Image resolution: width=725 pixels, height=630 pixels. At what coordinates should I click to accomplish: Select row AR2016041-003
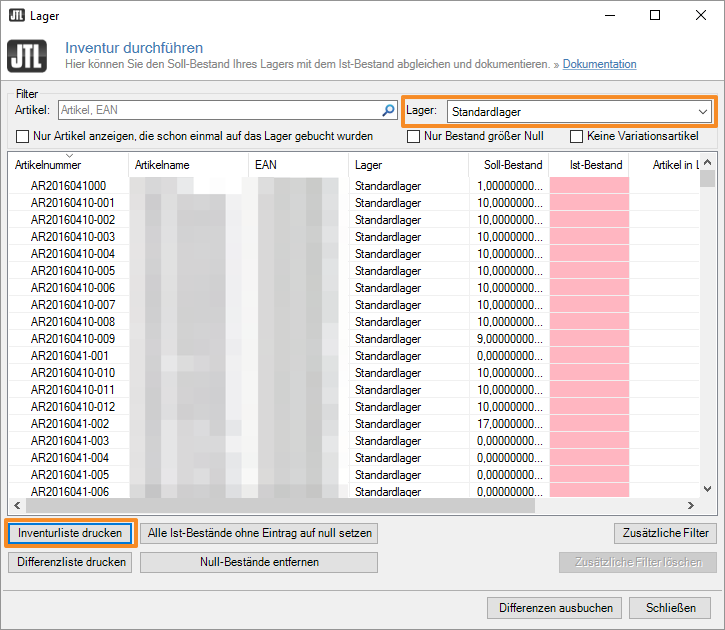click(x=354, y=441)
